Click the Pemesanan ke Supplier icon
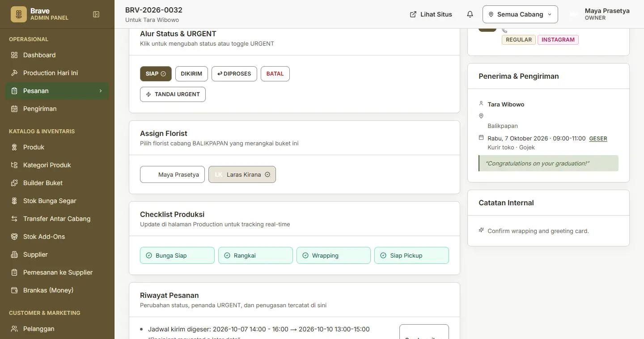The width and height of the screenshot is (644, 339). click(14, 272)
